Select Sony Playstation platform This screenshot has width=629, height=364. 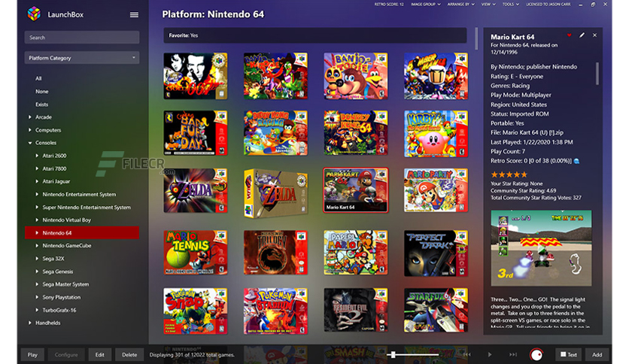click(x=62, y=297)
